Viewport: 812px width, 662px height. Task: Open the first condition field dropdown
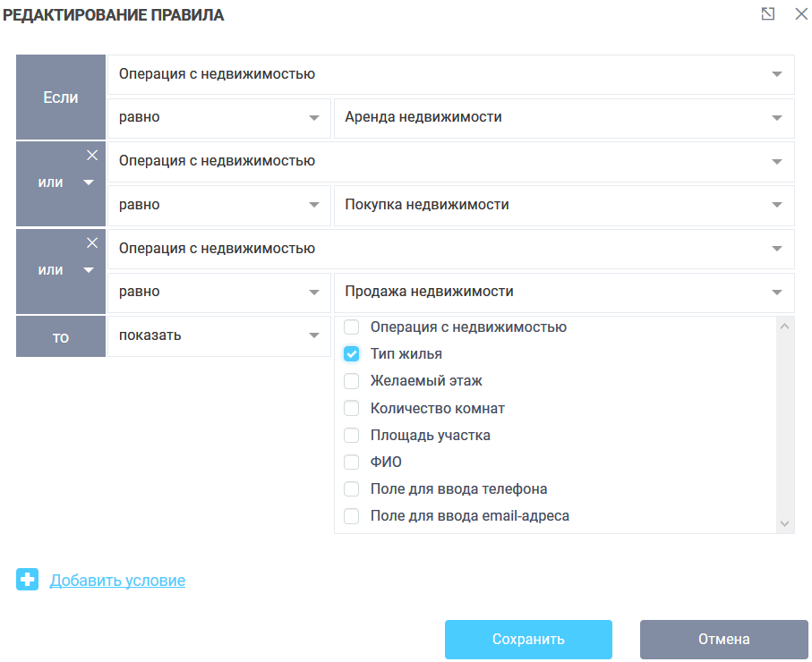click(775, 74)
